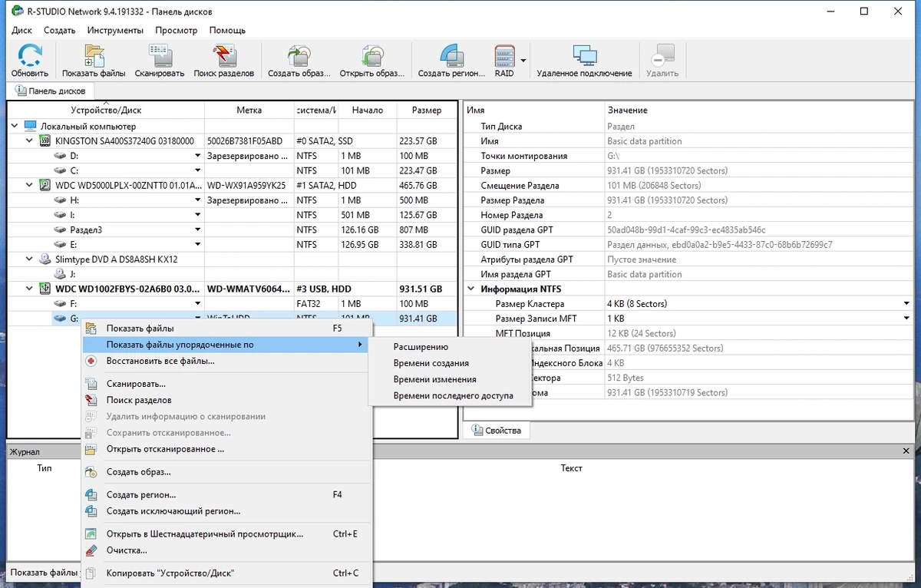
Task: Click the Сканировать toolbar icon
Action: coord(160,61)
